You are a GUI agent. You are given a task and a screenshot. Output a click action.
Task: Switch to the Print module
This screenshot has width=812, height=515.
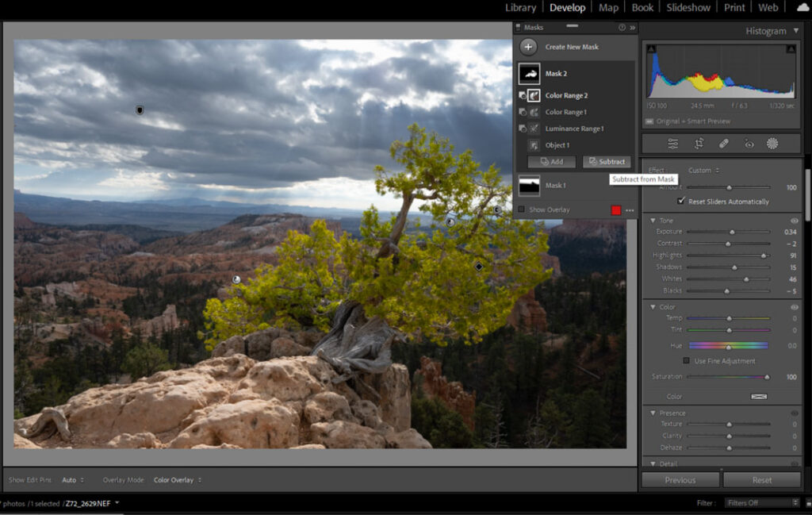[734, 7]
